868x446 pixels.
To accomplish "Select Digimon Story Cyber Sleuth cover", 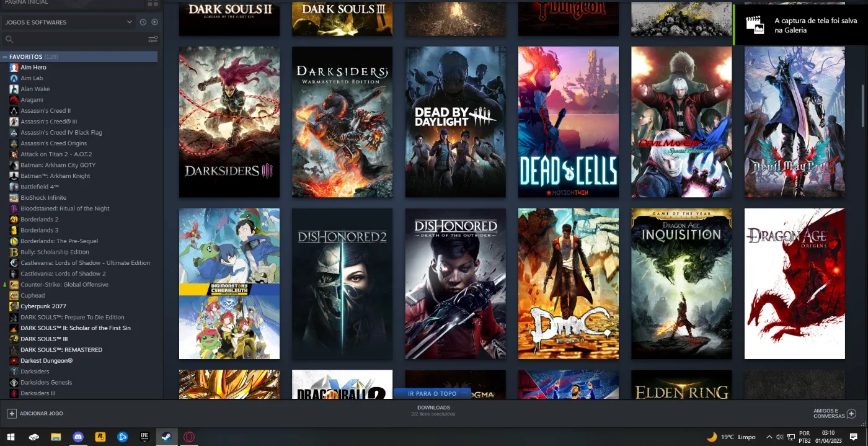I will click(x=229, y=284).
